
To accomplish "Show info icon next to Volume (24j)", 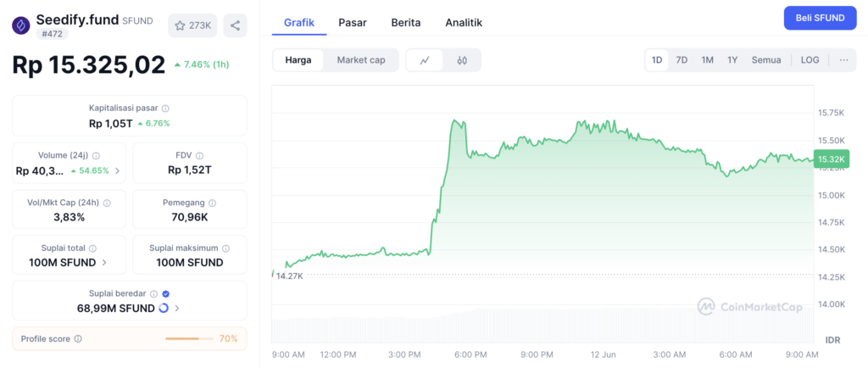I will click(x=97, y=156).
